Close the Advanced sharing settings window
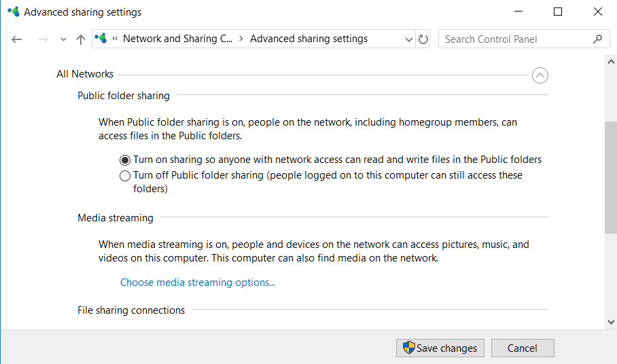The height and width of the screenshot is (364, 617). pyautogui.click(x=598, y=12)
